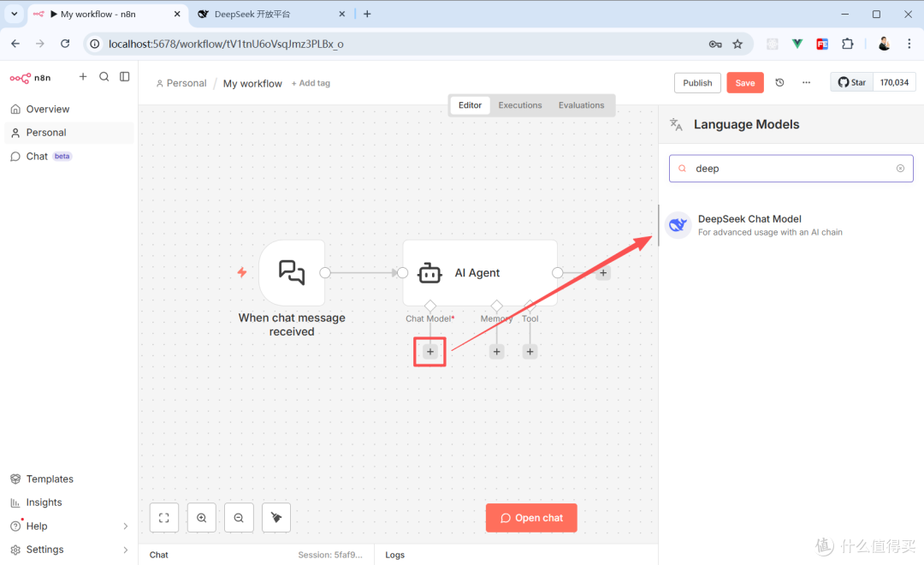This screenshot has height=565, width=924.
Task: Click the address bar URL
Action: pyautogui.click(x=226, y=45)
